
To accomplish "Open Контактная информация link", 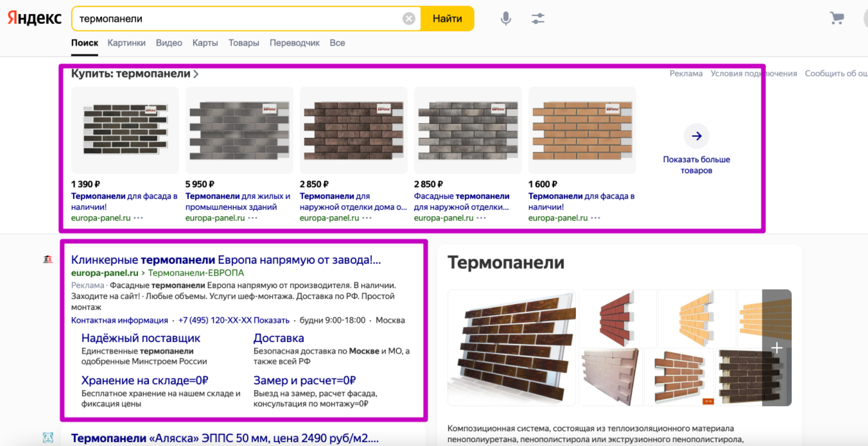I will pyautogui.click(x=120, y=320).
